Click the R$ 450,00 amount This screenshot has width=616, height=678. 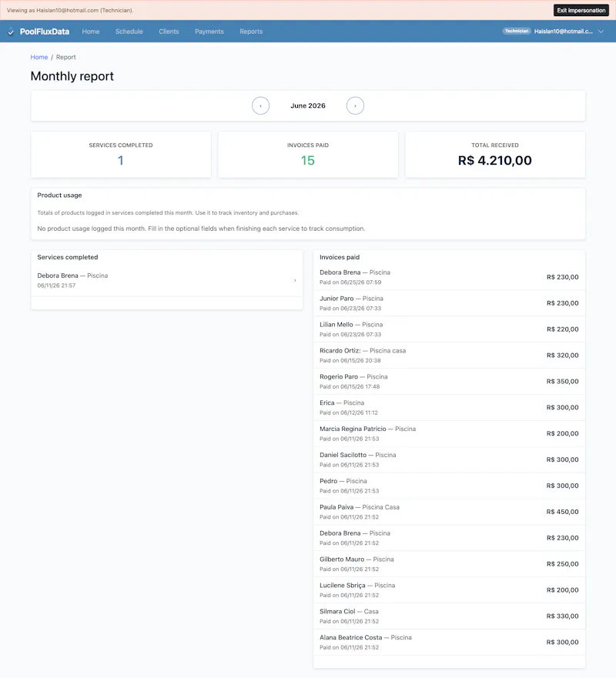click(x=562, y=512)
